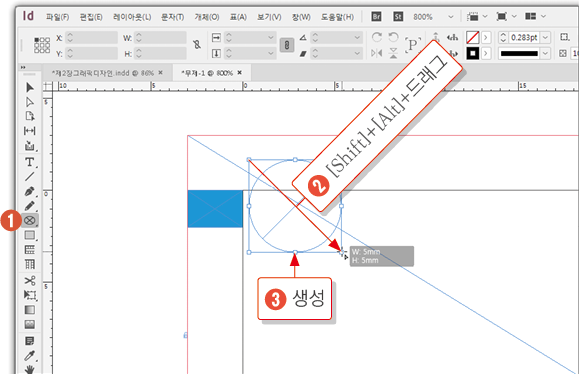Select the Note tool

[30, 340]
